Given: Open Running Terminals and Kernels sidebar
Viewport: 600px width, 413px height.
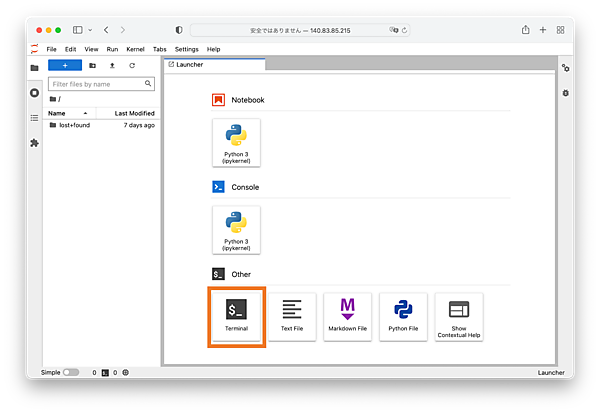Looking at the screenshot, I should click(x=34, y=93).
